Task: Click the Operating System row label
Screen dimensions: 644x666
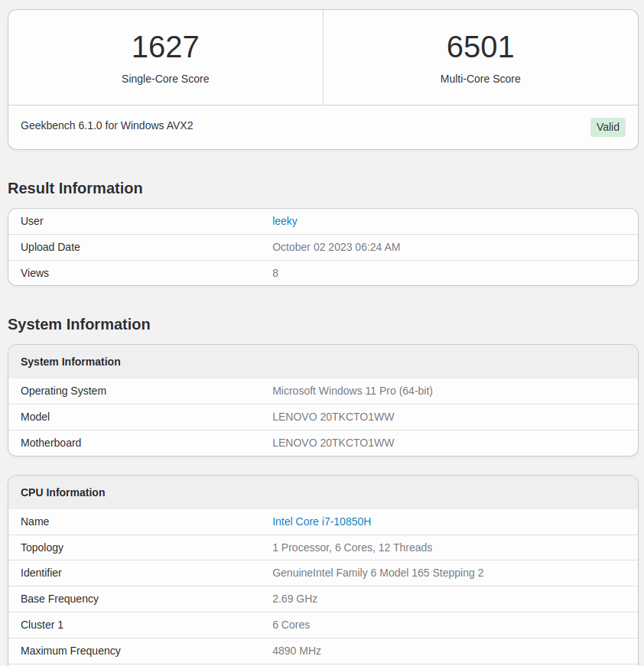Action: coord(63,391)
